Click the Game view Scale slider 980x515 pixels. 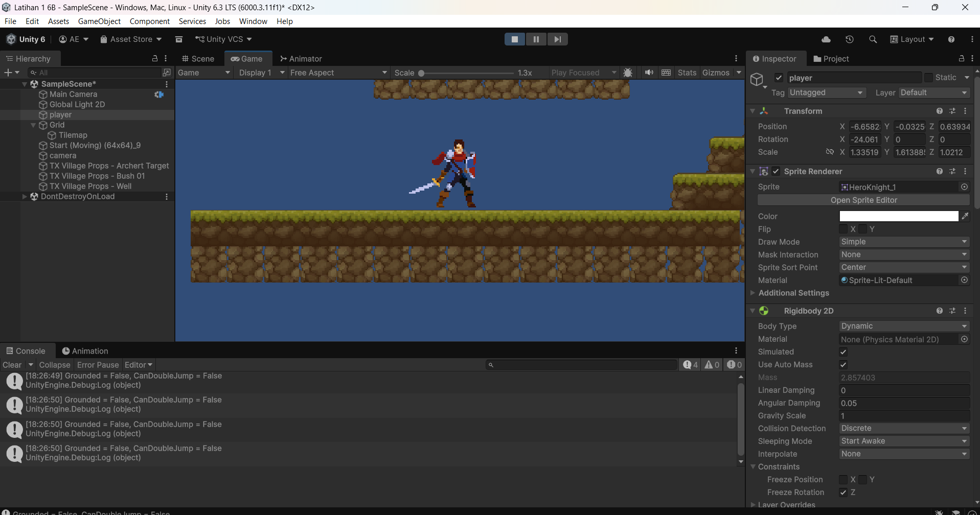[467, 73]
